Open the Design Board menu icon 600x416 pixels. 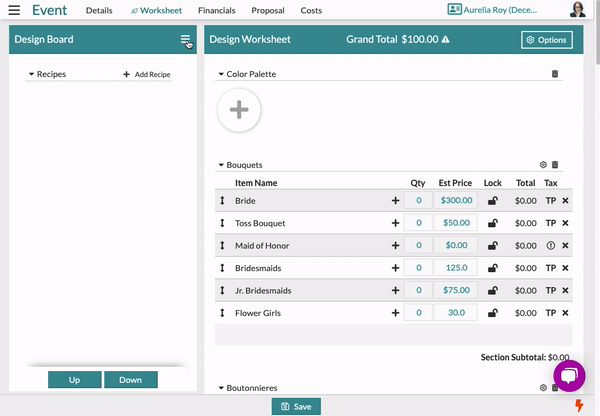[185, 39]
